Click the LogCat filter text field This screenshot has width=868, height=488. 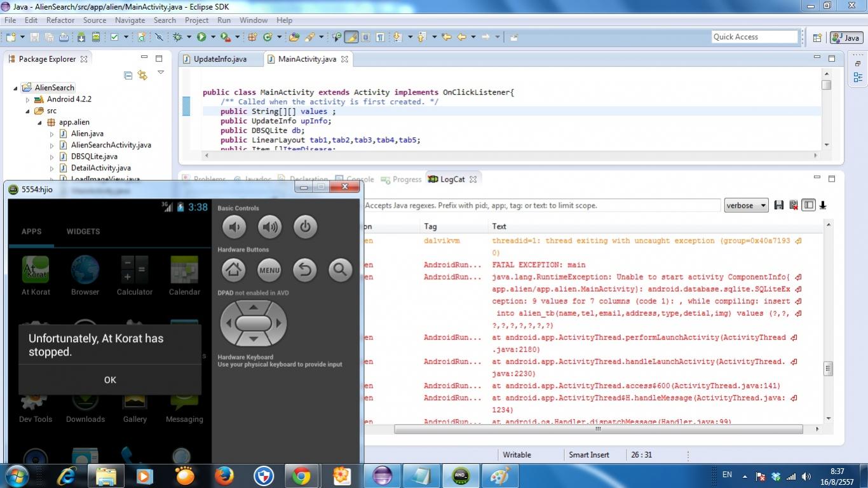click(x=542, y=205)
